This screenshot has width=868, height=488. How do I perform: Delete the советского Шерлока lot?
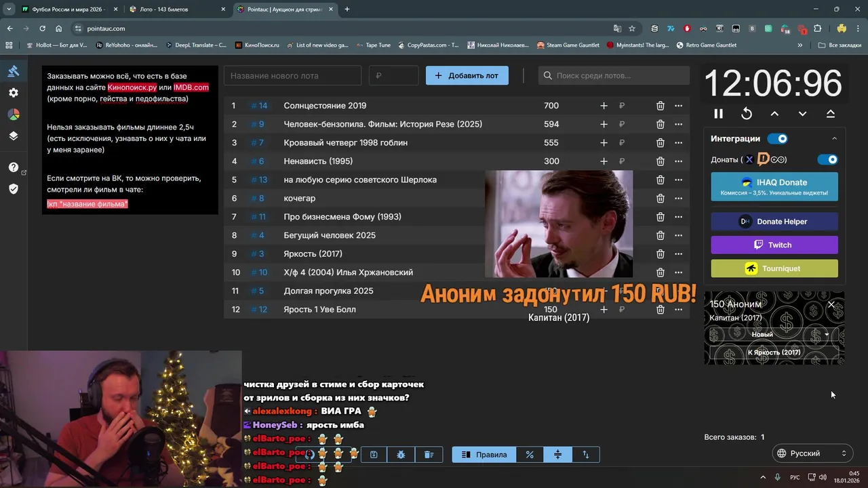pyautogui.click(x=660, y=180)
